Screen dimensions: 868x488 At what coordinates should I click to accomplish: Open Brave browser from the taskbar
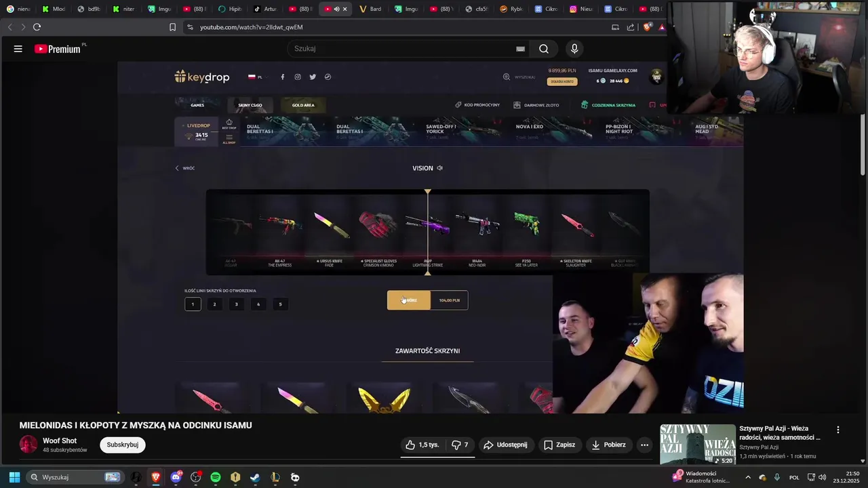tap(156, 477)
